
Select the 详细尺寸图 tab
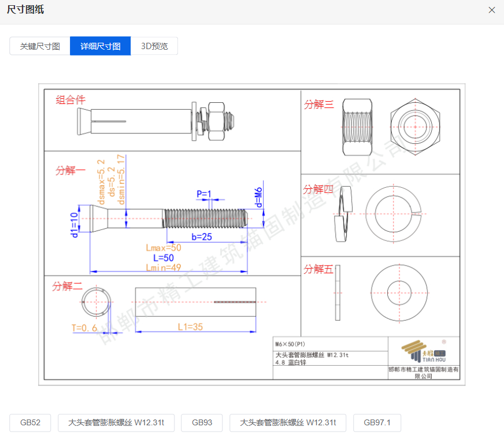(x=101, y=46)
